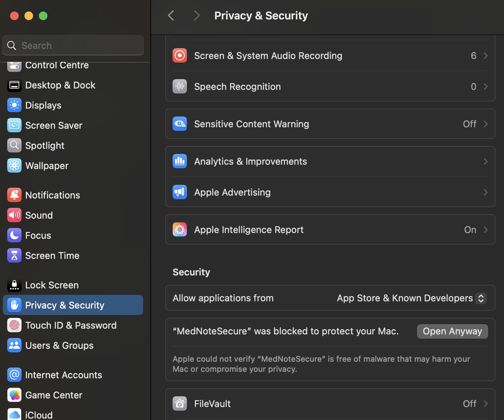Click the green zoom window button

click(x=43, y=16)
